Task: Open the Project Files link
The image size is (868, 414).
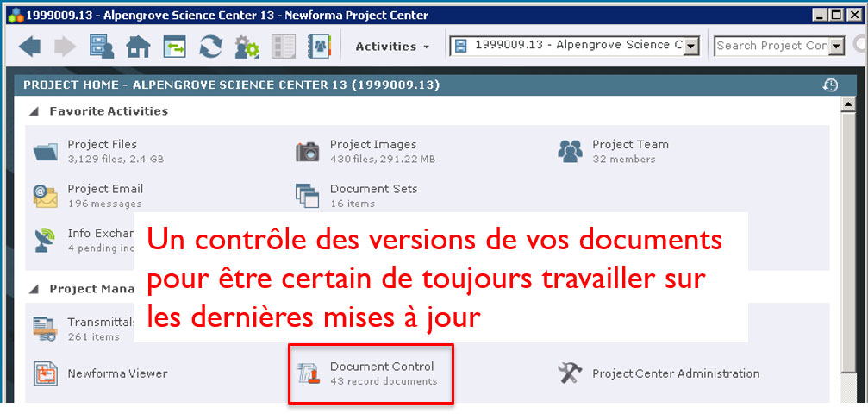Action: click(x=102, y=145)
